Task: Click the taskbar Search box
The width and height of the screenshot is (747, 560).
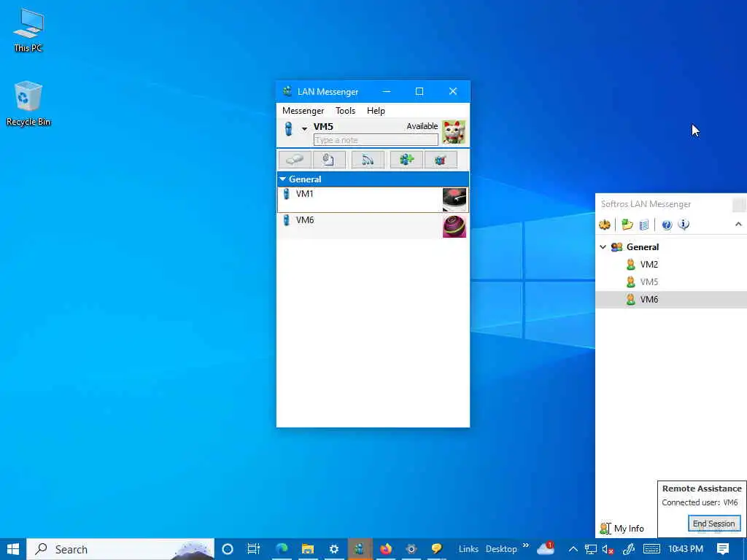Action: point(120,549)
